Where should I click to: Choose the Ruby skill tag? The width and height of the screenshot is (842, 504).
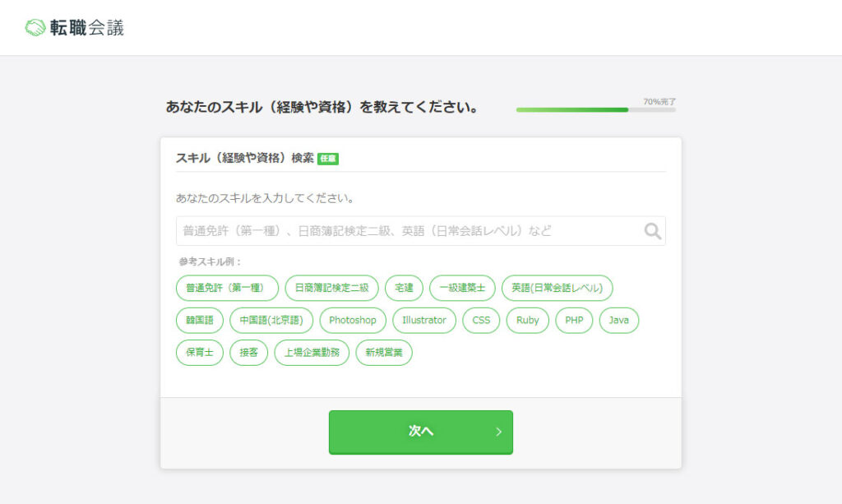[527, 320]
